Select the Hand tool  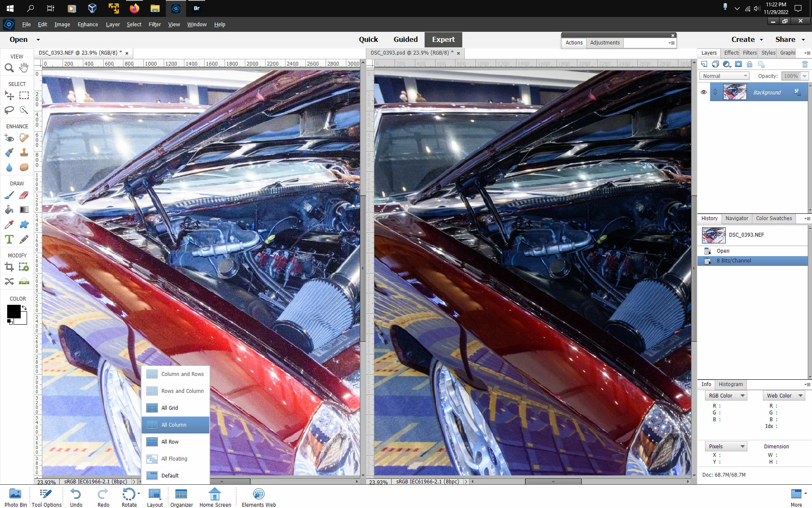[x=24, y=67]
